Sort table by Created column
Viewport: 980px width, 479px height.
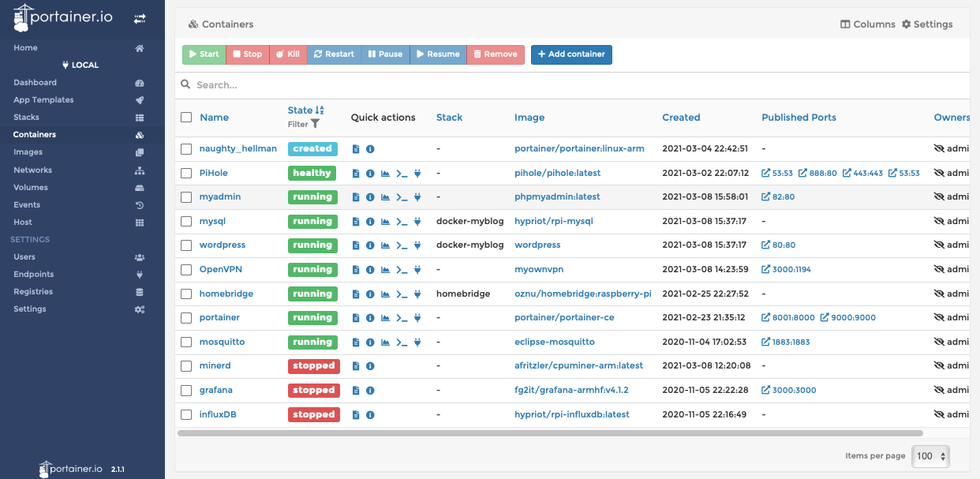[681, 118]
